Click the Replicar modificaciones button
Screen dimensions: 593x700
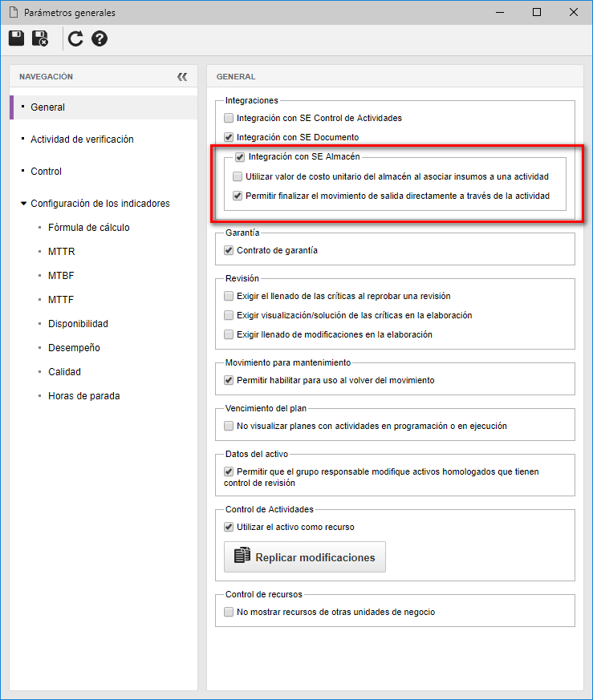(x=305, y=556)
